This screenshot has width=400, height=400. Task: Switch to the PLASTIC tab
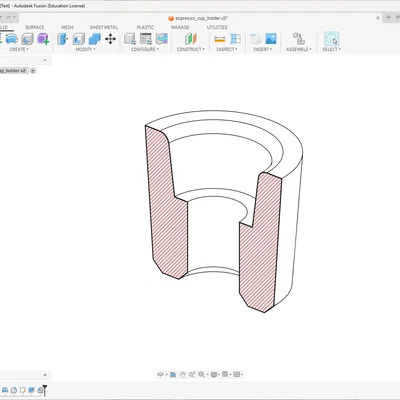[145, 27]
